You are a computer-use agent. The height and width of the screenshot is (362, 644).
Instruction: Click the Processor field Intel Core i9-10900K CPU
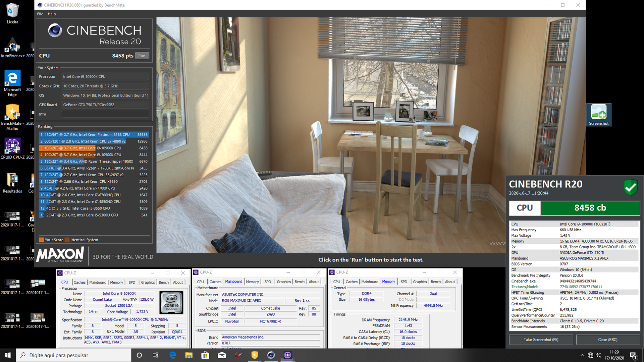point(105,77)
